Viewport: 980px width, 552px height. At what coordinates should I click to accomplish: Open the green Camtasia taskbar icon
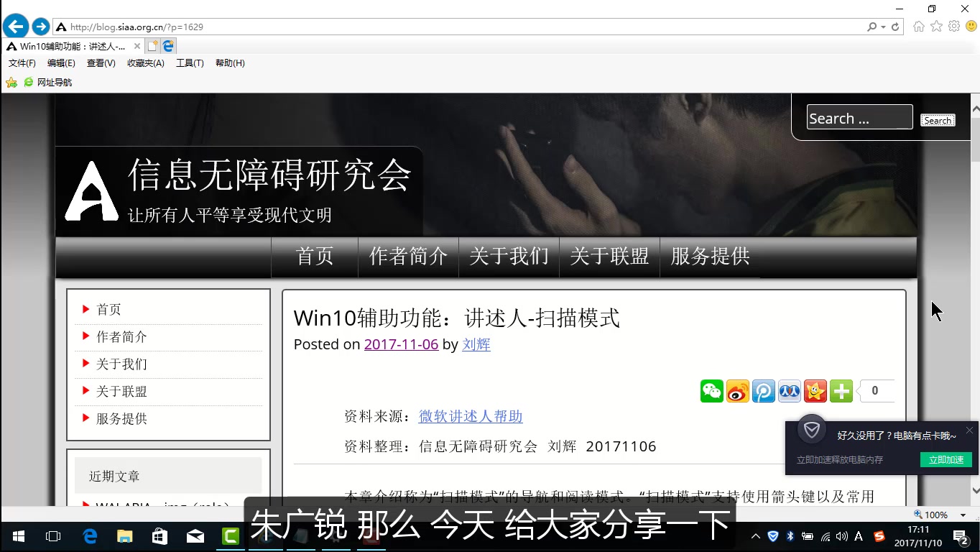pyautogui.click(x=231, y=536)
